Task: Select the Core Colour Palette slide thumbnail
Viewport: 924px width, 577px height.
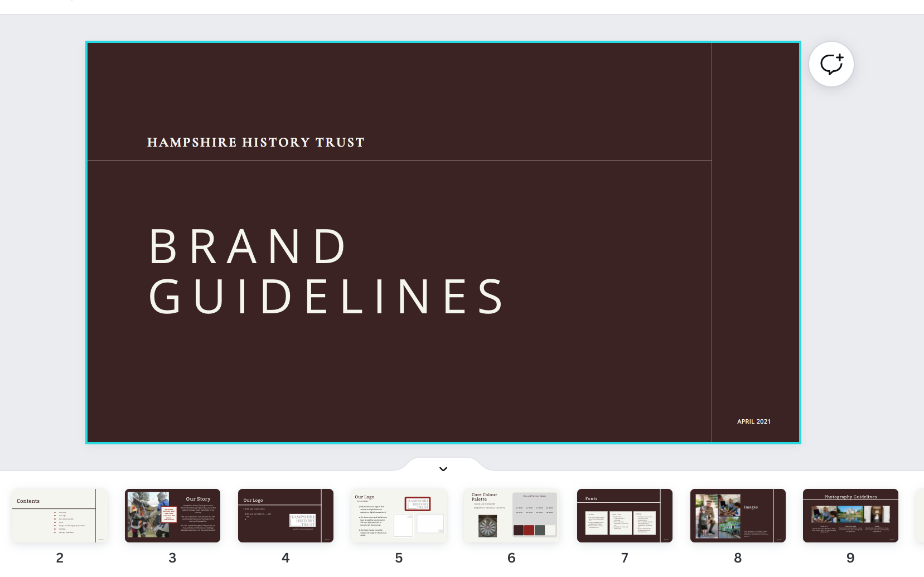Action: click(511, 516)
